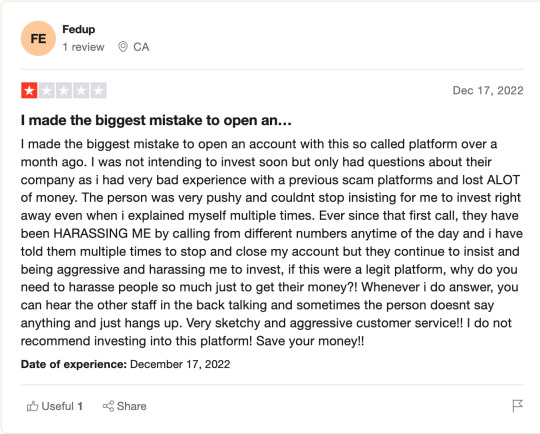Screen dimensions: 540x434
Task: Click the FE avatar circle
Action: click(x=38, y=38)
